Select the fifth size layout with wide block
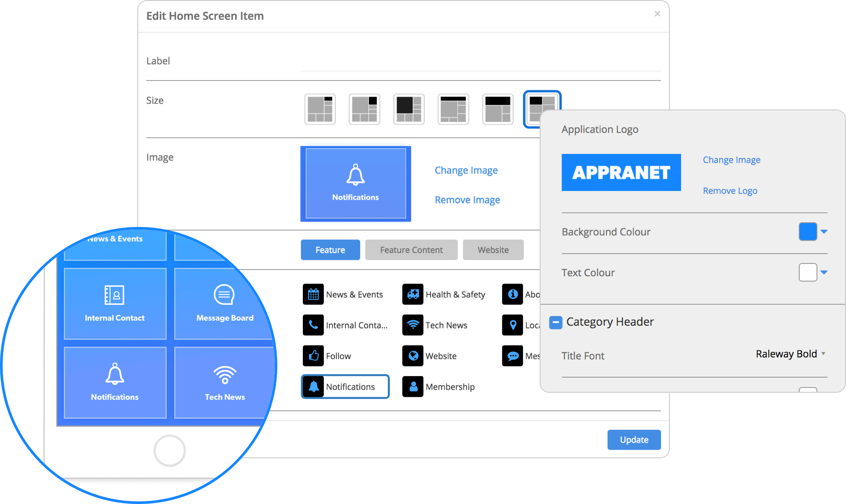The height and width of the screenshot is (504, 846). click(498, 109)
